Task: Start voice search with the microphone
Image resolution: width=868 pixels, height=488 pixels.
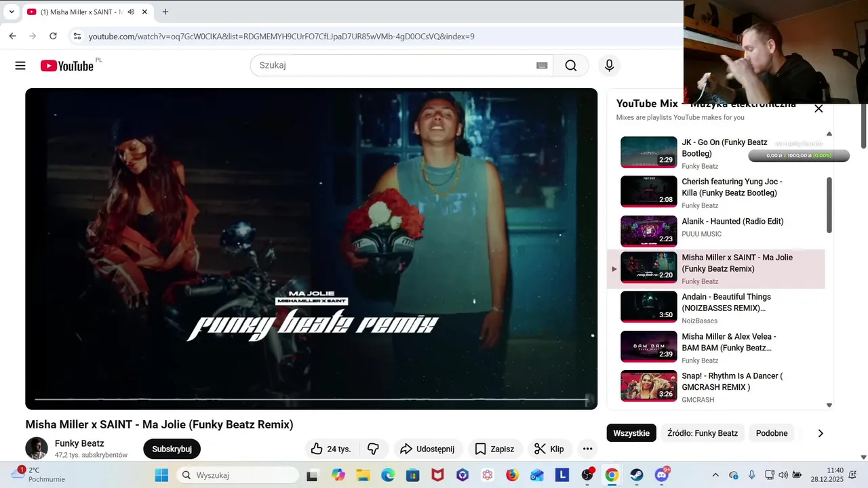Action: [x=609, y=66]
